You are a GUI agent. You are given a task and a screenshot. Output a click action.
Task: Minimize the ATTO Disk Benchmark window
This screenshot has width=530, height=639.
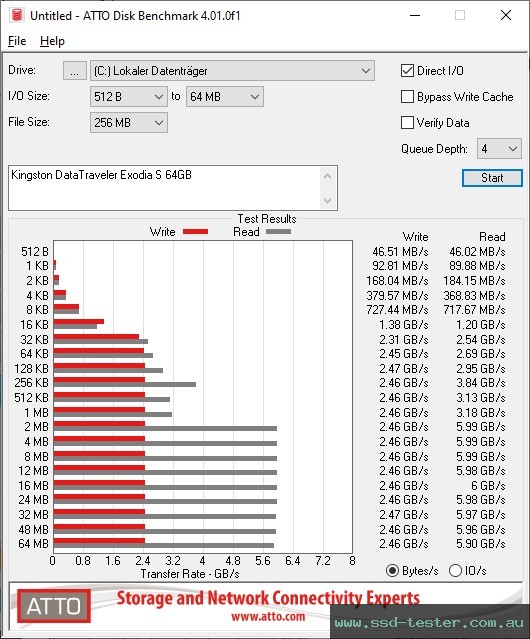pyautogui.click(x=415, y=15)
